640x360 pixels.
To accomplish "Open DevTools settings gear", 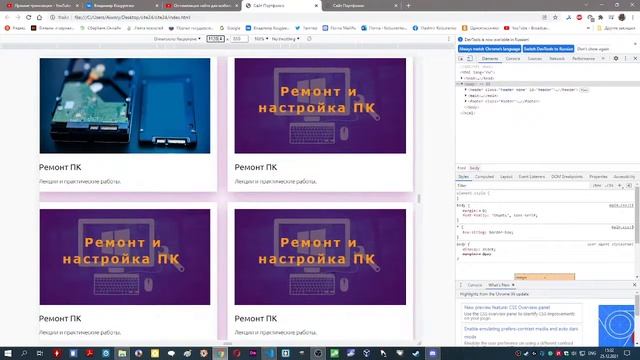I will point(616,59).
